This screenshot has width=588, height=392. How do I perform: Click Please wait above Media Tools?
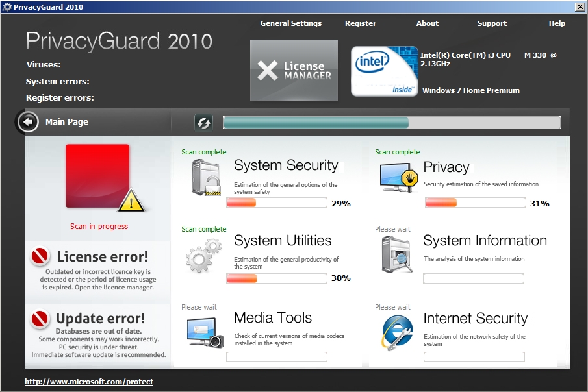pos(199,307)
